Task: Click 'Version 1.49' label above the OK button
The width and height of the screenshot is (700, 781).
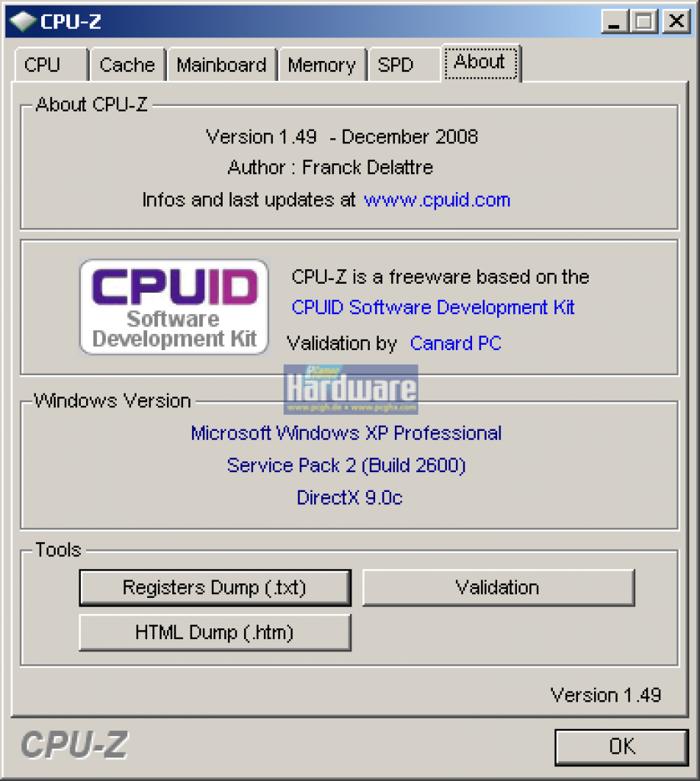Action: (x=605, y=695)
